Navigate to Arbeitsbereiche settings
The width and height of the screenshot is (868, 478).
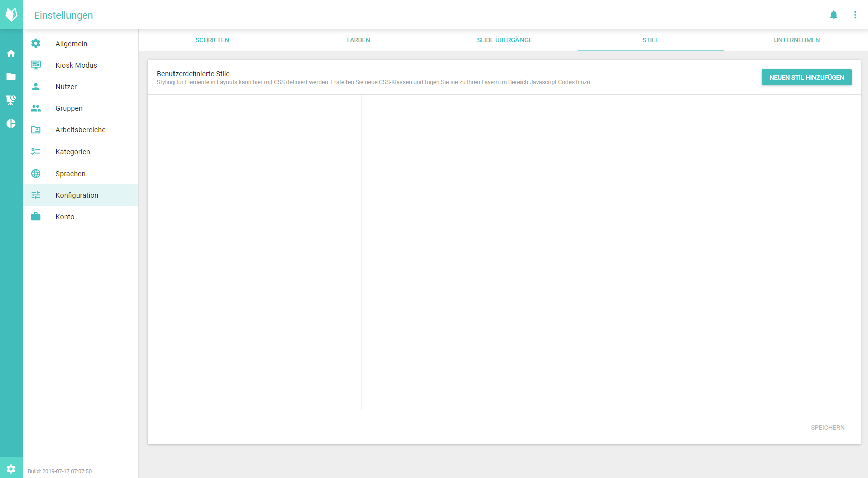pyautogui.click(x=80, y=130)
